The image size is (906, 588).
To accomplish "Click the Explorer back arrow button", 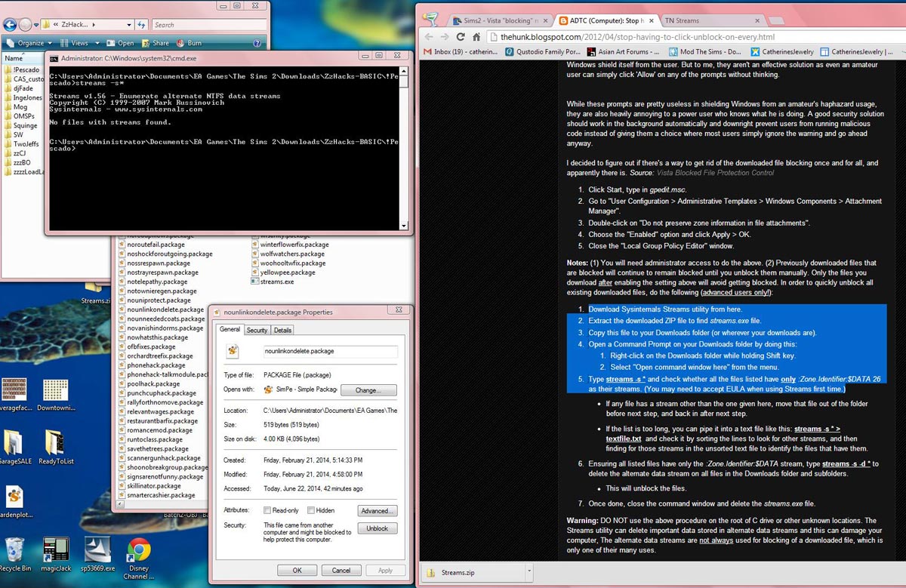I will pos(11,25).
